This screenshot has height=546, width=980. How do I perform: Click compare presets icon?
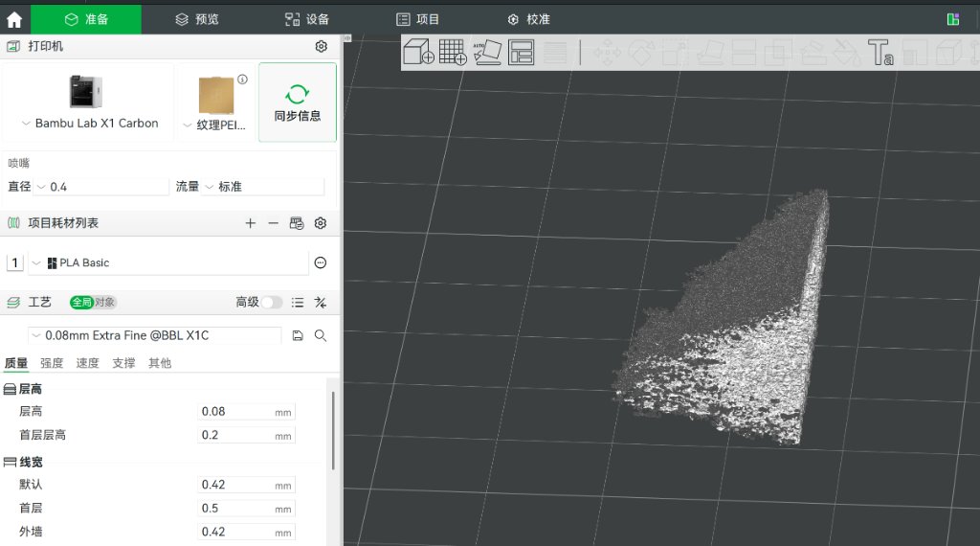[321, 303]
